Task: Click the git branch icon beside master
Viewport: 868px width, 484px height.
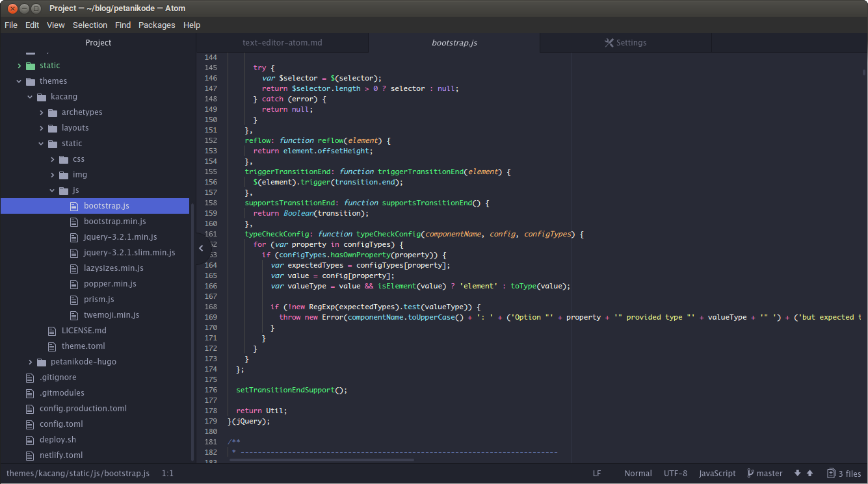Action: (750, 474)
